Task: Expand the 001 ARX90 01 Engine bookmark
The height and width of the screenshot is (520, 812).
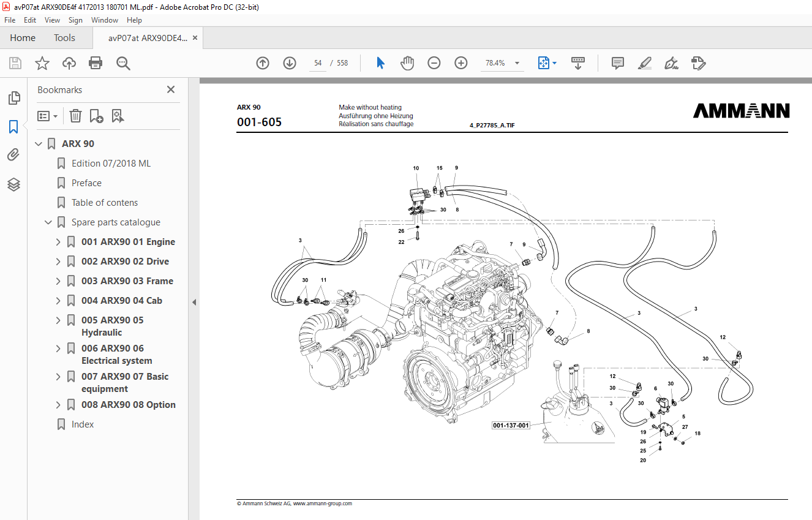Action: pyautogui.click(x=59, y=242)
